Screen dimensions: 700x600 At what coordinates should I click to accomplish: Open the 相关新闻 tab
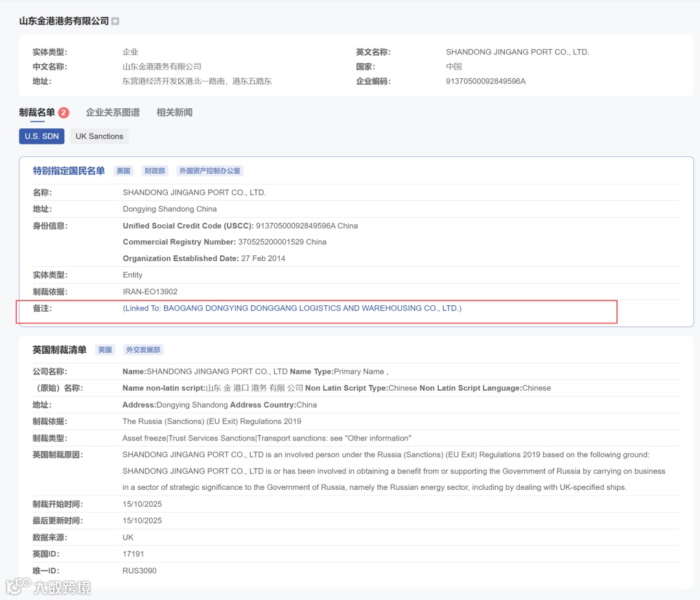pyautogui.click(x=174, y=113)
